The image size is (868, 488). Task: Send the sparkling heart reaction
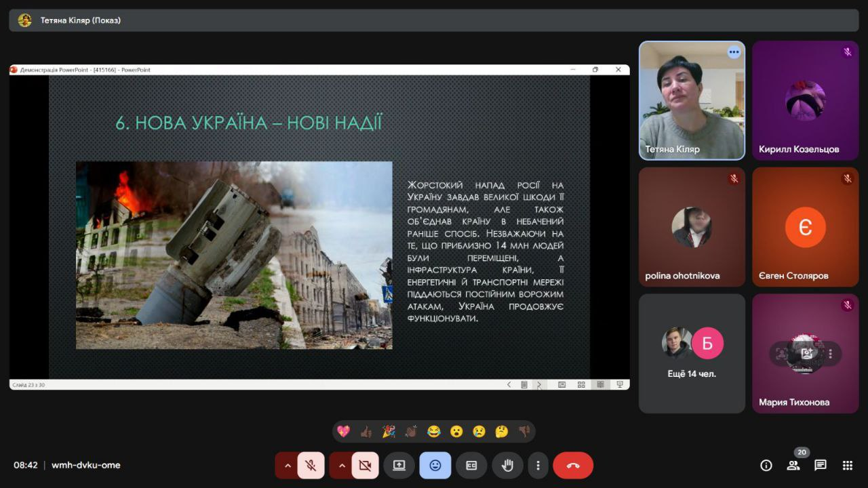(344, 431)
